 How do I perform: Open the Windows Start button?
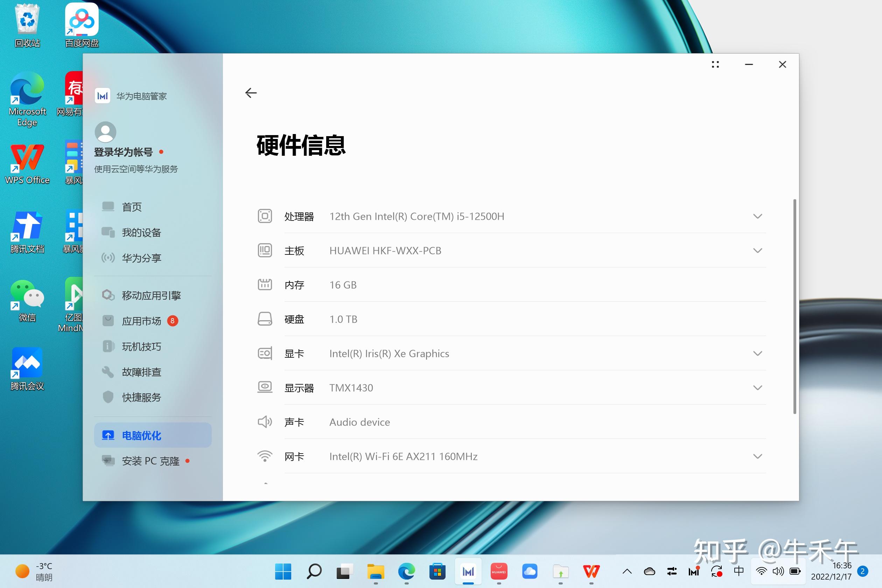pos(283,572)
